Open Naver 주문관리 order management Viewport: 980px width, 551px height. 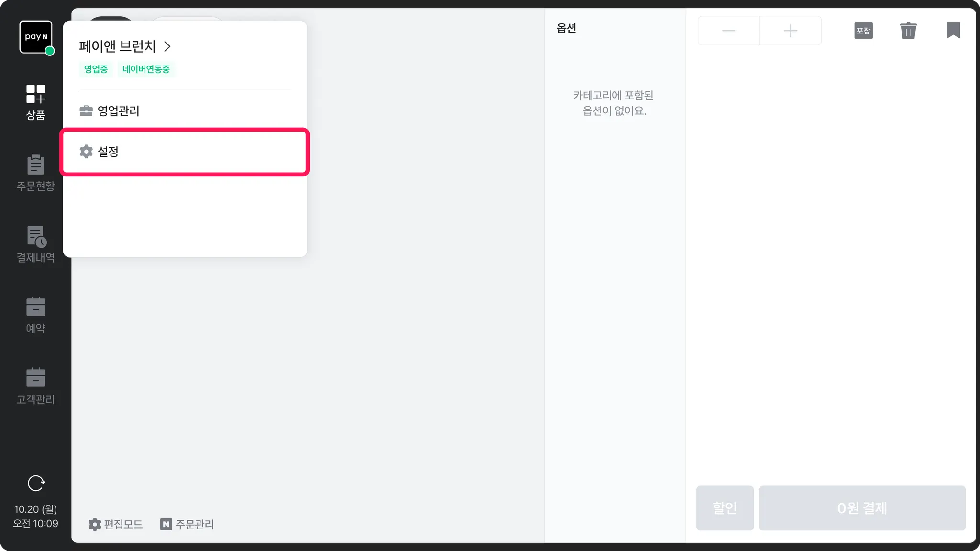(187, 524)
